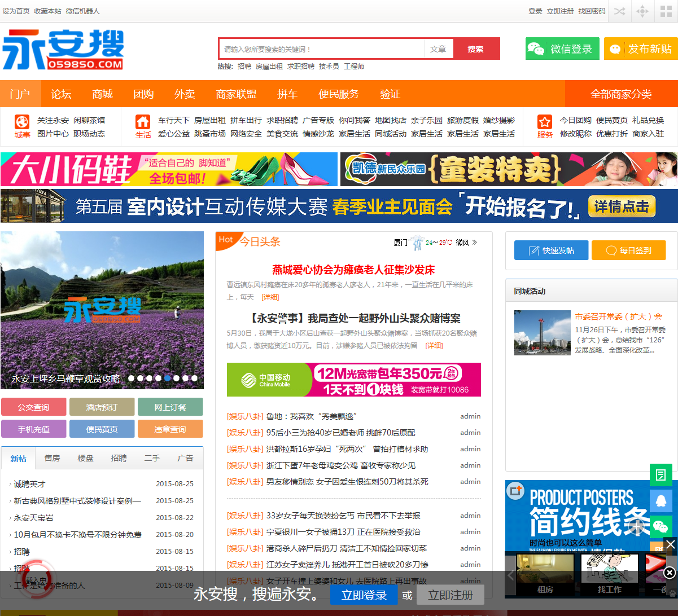
Task: Click the 立即登录 button in bottom bar
Action: click(364, 595)
